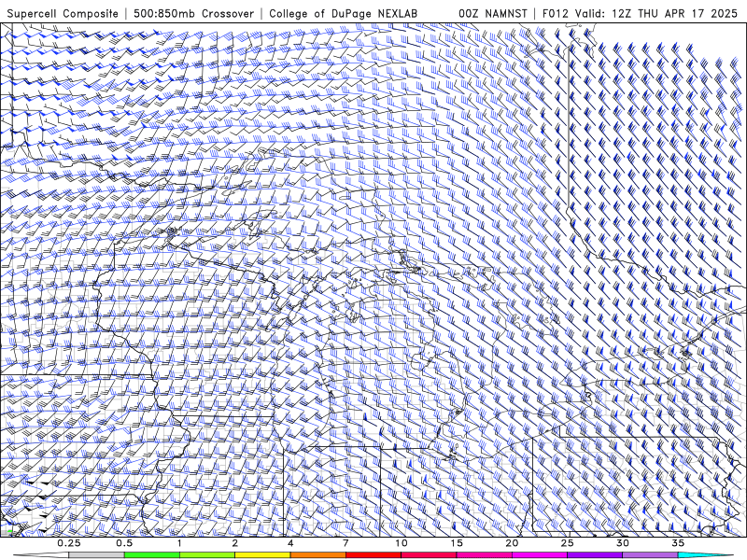
Task: Click the 4 value on the color scale
Action: coord(290,543)
